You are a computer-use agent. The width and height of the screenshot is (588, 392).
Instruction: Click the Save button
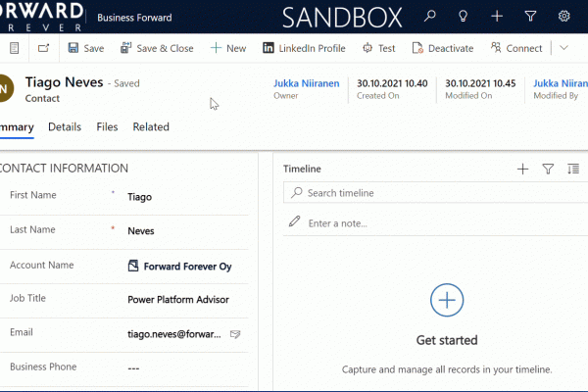click(x=86, y=48)
